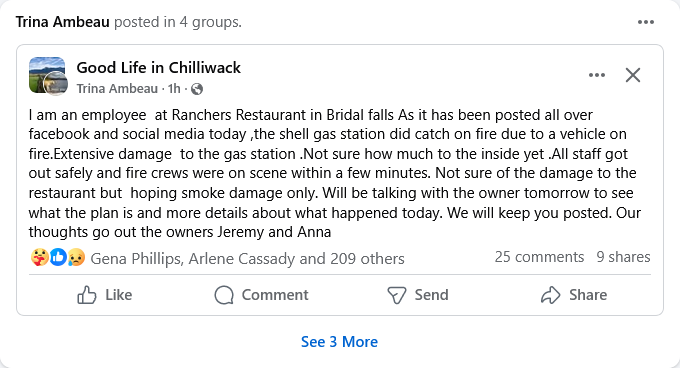Dismiss the post with the X icon
The width and height of the screenshot is (680, 368).
coord(633,75)
